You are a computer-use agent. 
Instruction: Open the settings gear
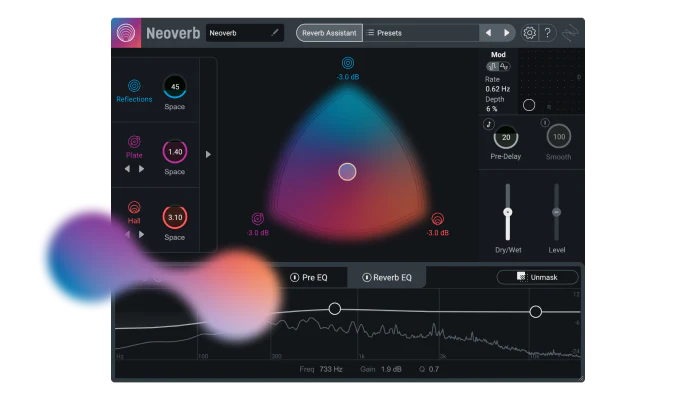pyautogui.click(x=529, y=33)
